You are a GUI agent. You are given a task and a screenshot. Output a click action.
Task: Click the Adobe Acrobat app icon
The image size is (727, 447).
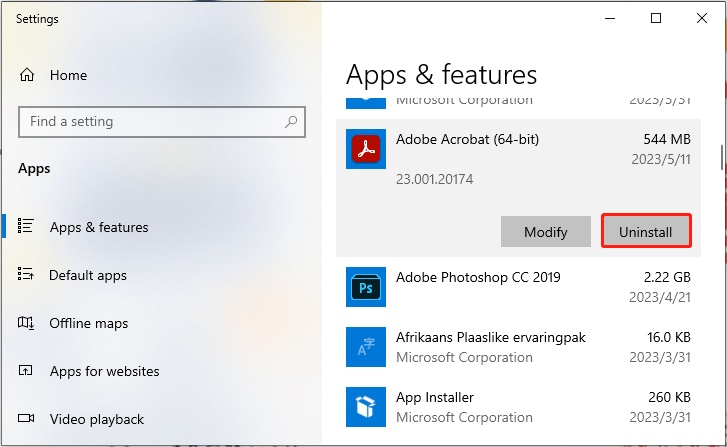tap(366, 149)
